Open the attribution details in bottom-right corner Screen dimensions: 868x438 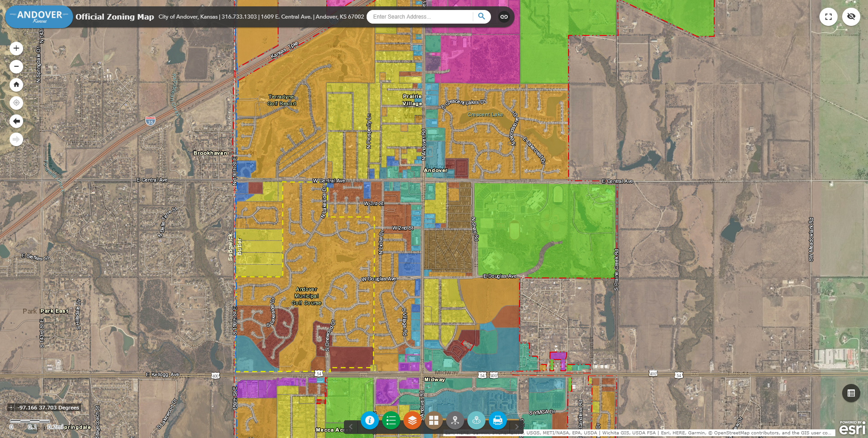click(852, 393)
